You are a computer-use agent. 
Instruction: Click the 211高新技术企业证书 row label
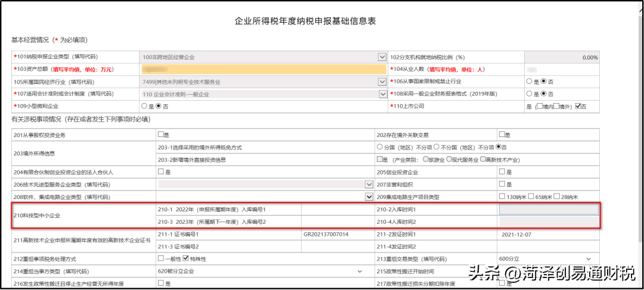[x=82, y=241]
